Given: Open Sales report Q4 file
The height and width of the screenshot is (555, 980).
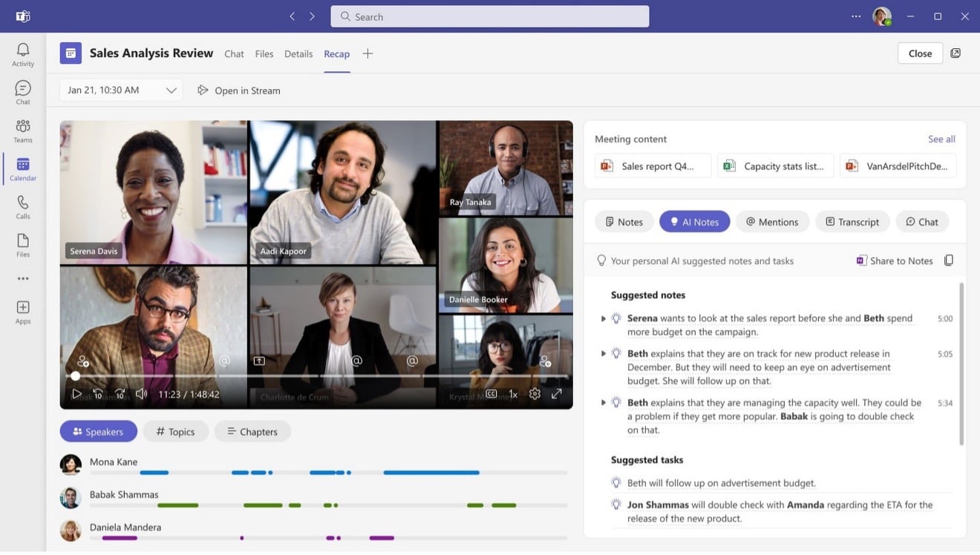Looking at the screenshot, I should click(653, 165).
